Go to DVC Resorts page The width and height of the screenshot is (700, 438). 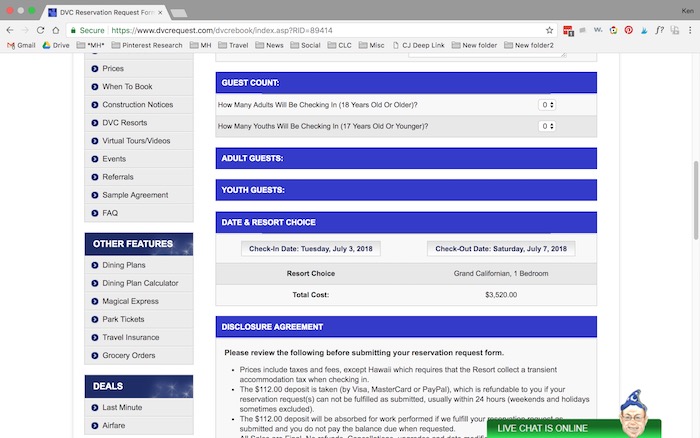pyautogui.click(x=125, y=122)
